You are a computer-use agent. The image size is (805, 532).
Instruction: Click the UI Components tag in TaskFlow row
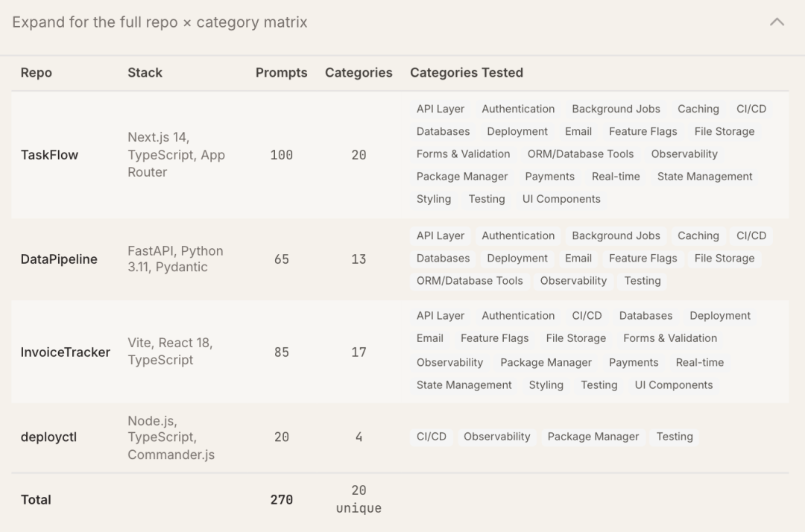[561, 199]
